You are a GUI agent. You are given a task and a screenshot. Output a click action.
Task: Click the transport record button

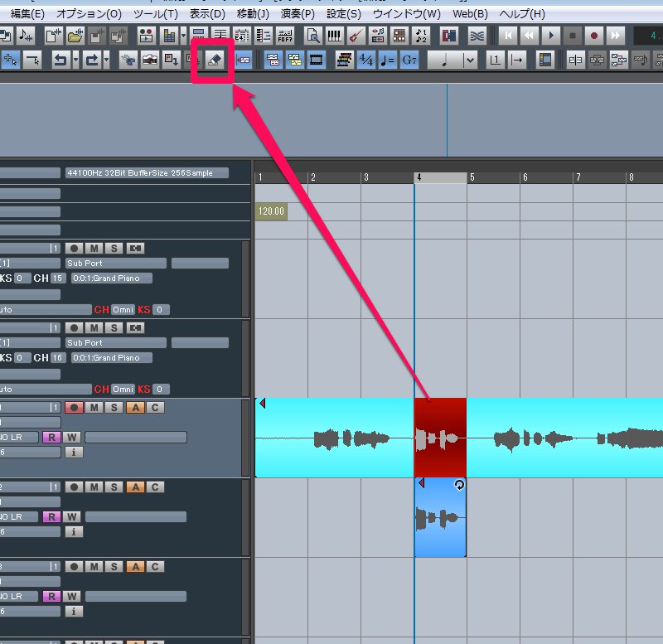tap(594, 36)
